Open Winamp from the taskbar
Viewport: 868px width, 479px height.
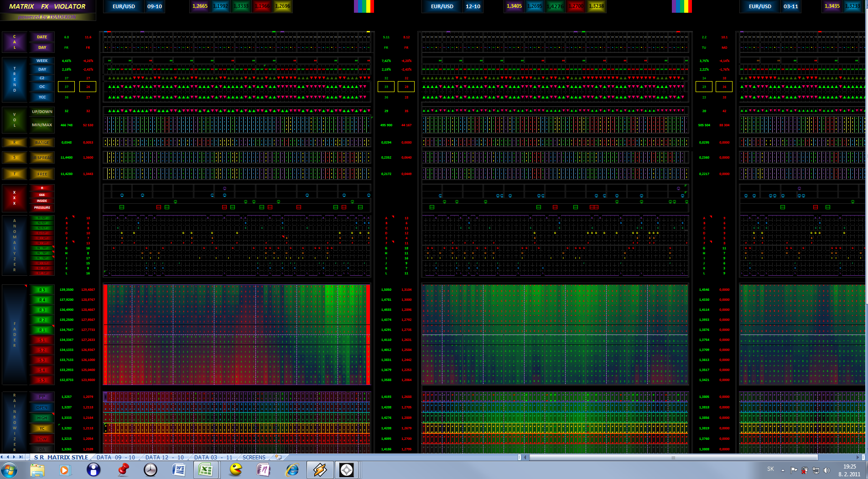click(320, 470)
